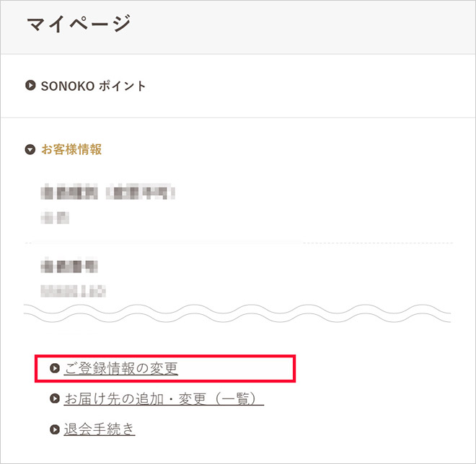Open お届け先の追加・変更（一覧） link
This screenshot has width=476, height=464.
coord(164,399)
